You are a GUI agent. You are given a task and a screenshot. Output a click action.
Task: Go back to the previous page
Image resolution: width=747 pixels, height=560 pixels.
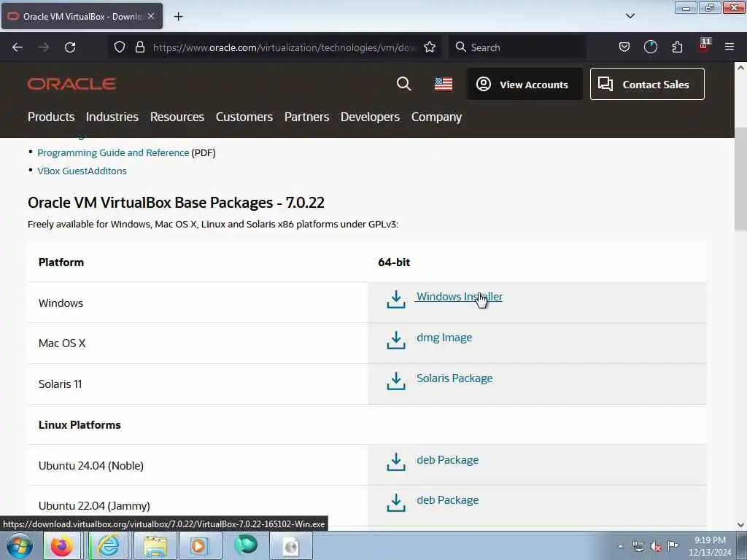point(18,47)
